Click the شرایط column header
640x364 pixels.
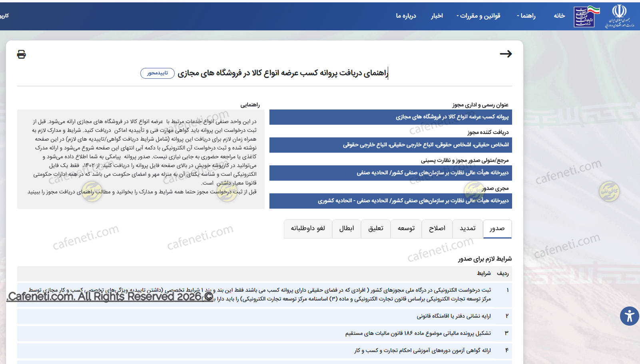tap(484, 273)
